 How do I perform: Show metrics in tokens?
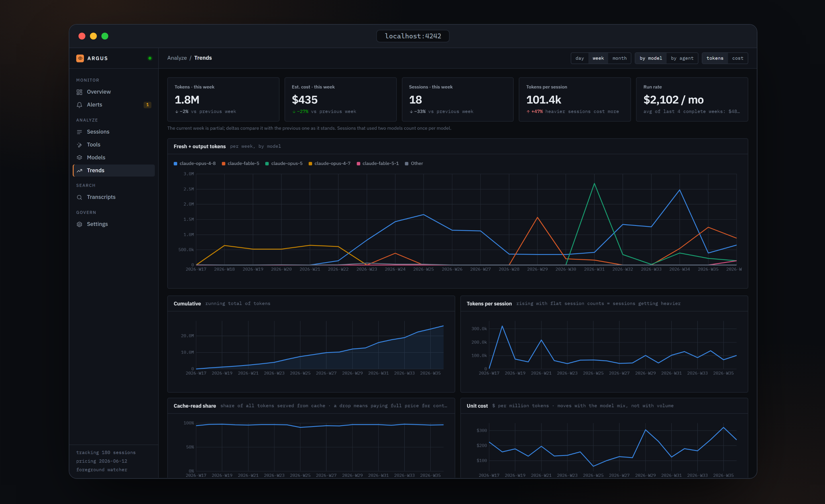(x=715, y=58)
